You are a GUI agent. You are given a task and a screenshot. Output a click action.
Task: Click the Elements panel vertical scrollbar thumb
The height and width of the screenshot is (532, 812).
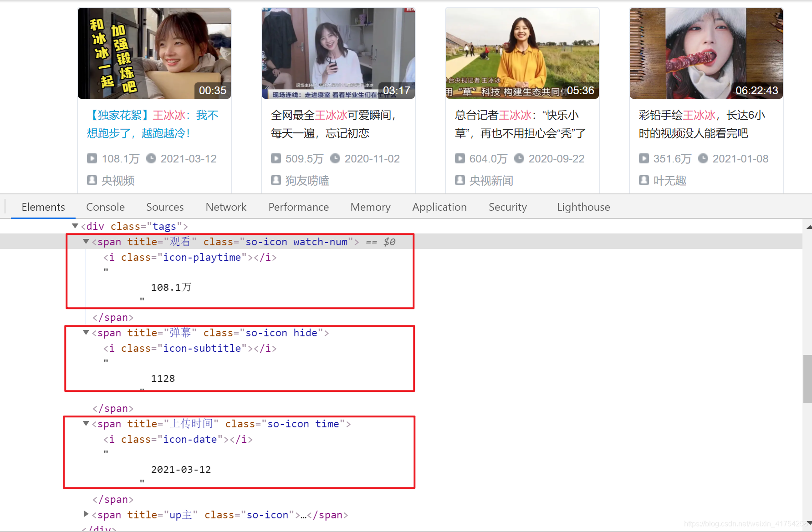point(807,379)
